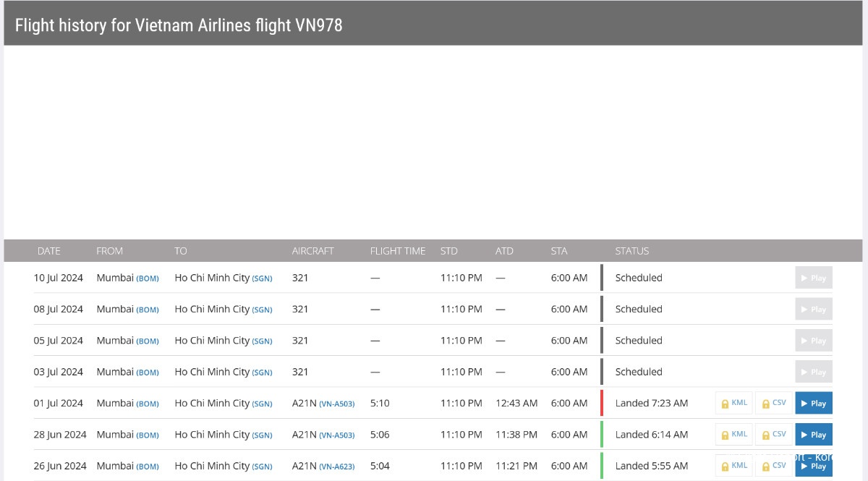Download KML for 01 Jul 2024 flight
Image resolution: width=868 pixels, height=481 pixels.
point(734,403)
